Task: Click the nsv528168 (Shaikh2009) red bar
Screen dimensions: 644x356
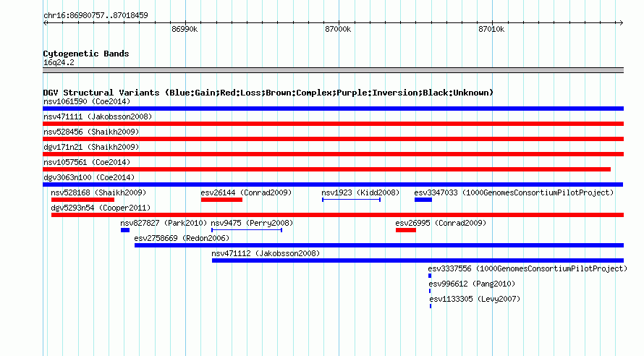Action: [83, 200]
